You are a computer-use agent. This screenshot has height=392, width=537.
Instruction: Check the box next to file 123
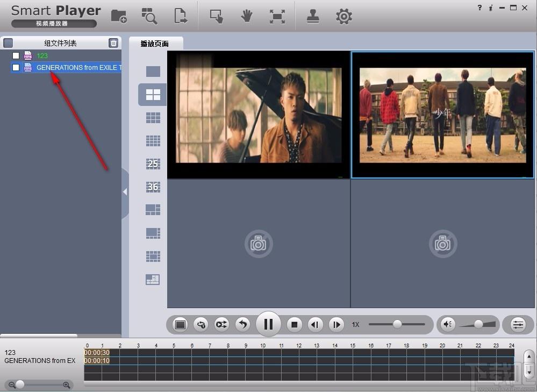[16, 55]
